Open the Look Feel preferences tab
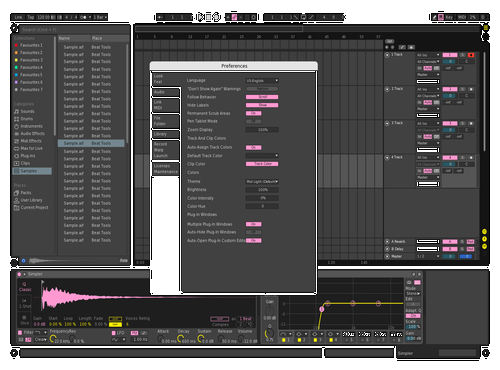The image size is (500, 370). coord(165,79)
